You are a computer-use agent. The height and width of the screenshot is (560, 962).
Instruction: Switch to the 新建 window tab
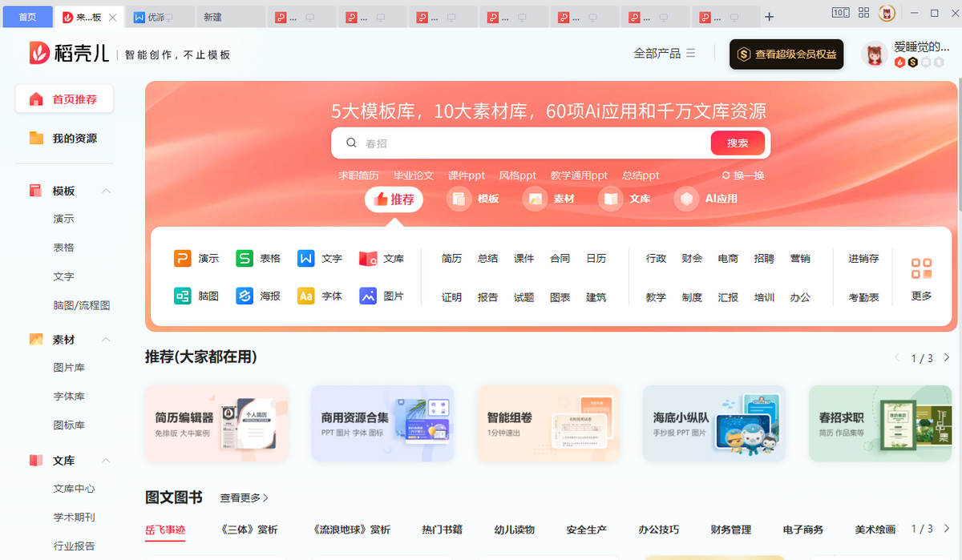[231, 17]
